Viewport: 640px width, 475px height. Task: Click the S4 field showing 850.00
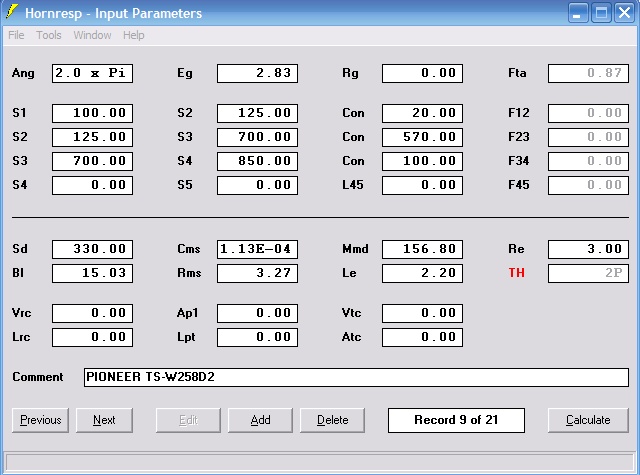click(258, 161)
